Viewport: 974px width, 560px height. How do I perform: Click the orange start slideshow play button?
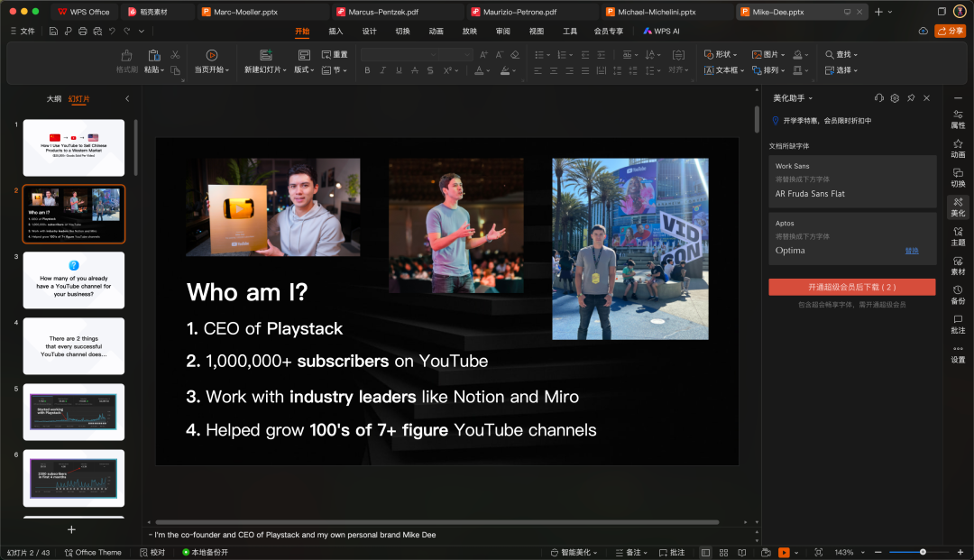784,552
